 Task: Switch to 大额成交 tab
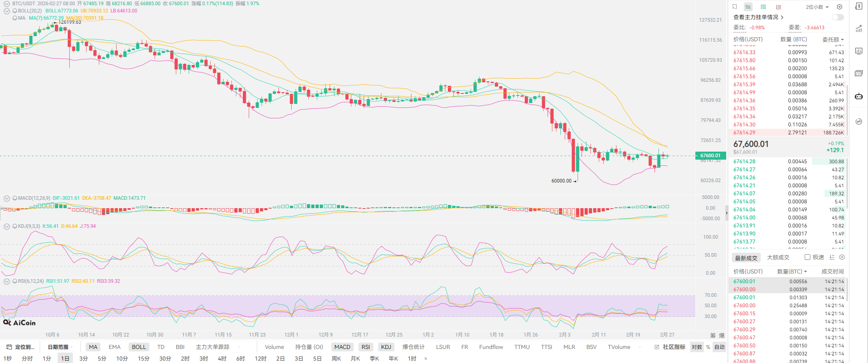point(778,258)
